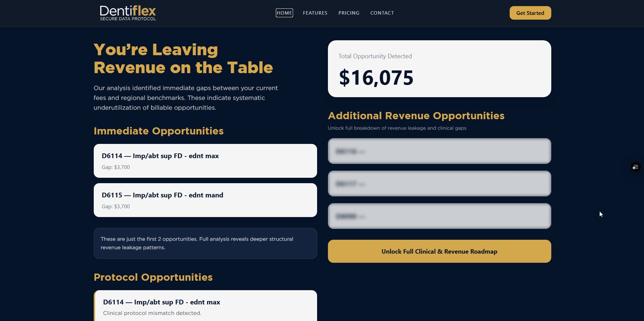Click the Gap: $3,700 text under D6114
The height and width of the screenshot is (321, 644).
(x=116, y=167)
